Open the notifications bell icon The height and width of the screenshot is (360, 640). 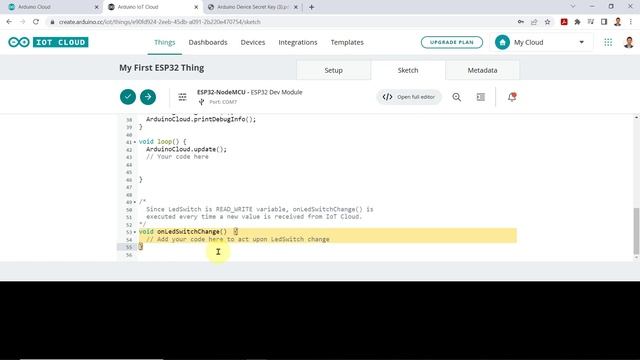[x=512, y=97]
